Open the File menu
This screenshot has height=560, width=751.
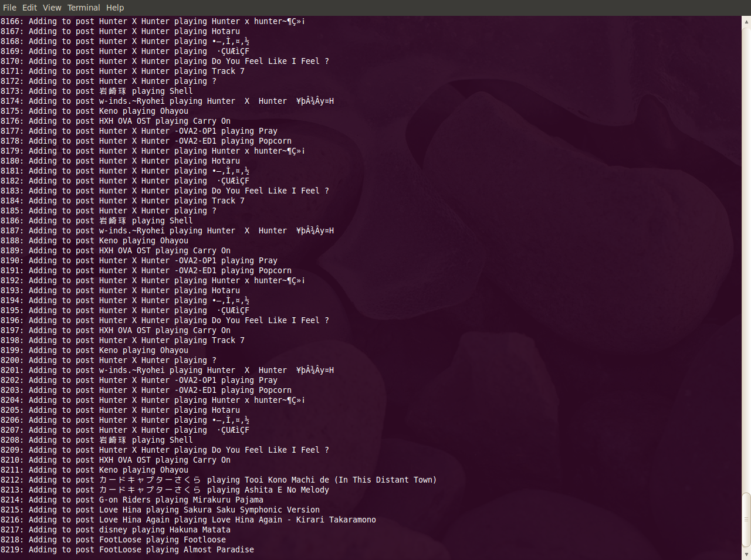[x=9, y=8]
